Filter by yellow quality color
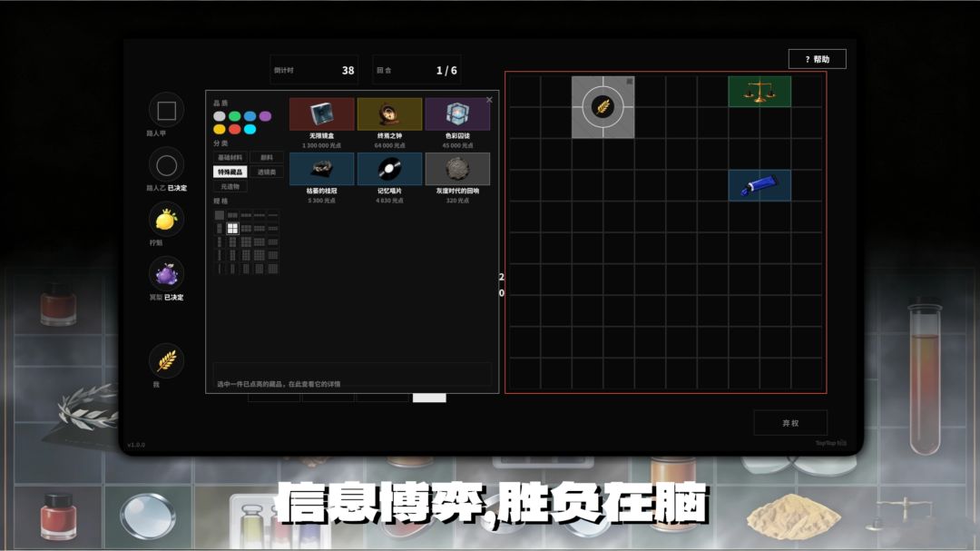The height and width of the screenshot is (551, 980). [x=220, y=130]
